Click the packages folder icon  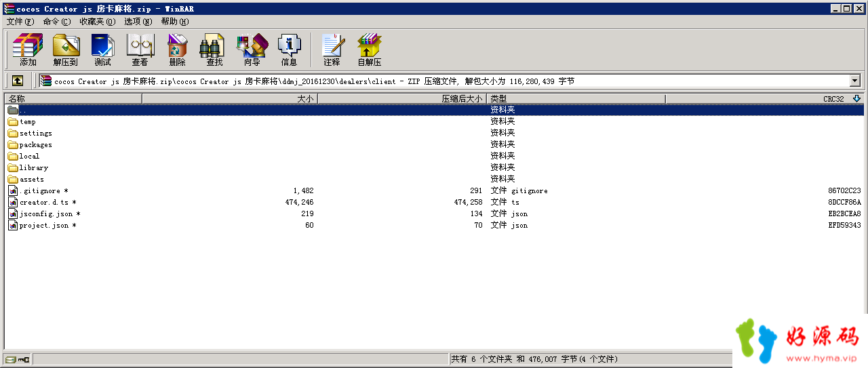point(13,145)
